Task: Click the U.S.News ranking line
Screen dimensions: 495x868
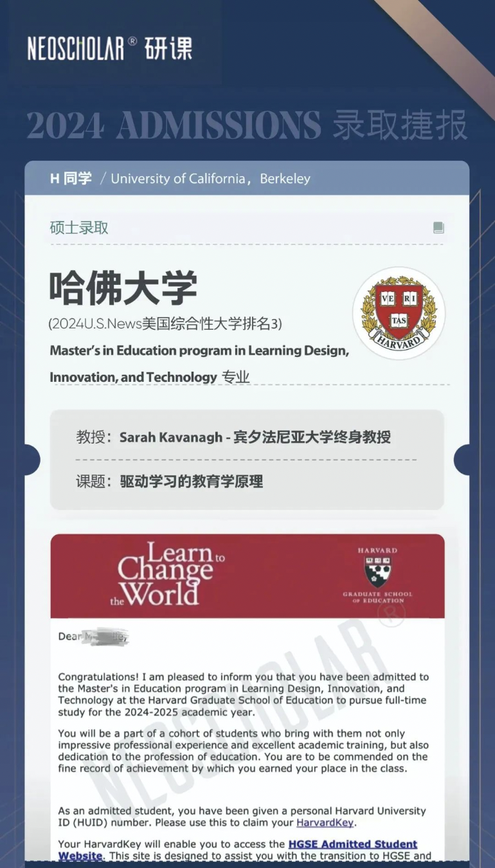Action: coord(165,324)
